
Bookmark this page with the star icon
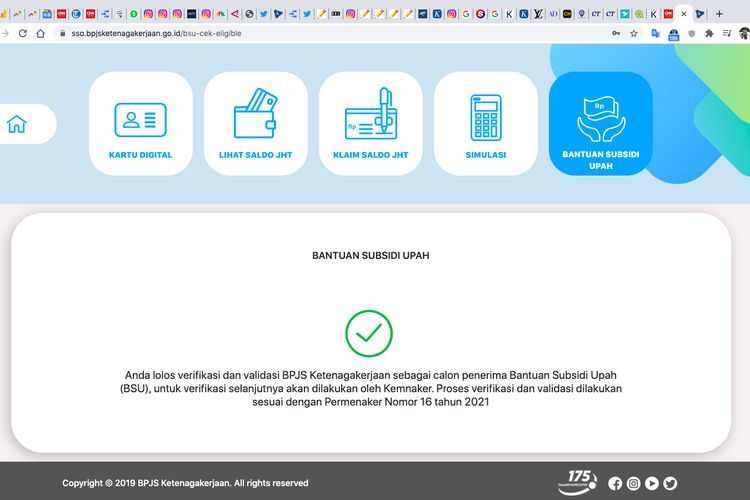click(634, 33)
